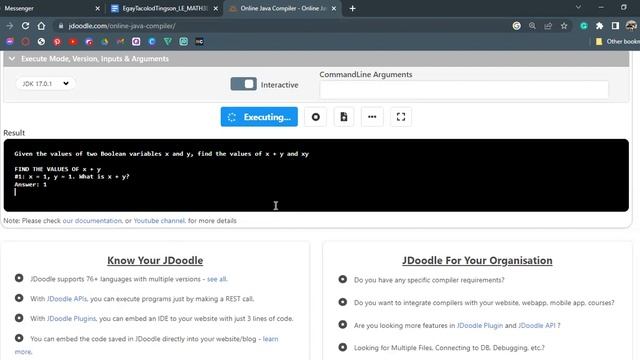Open the Youtube channel link

tap(160, 221)
